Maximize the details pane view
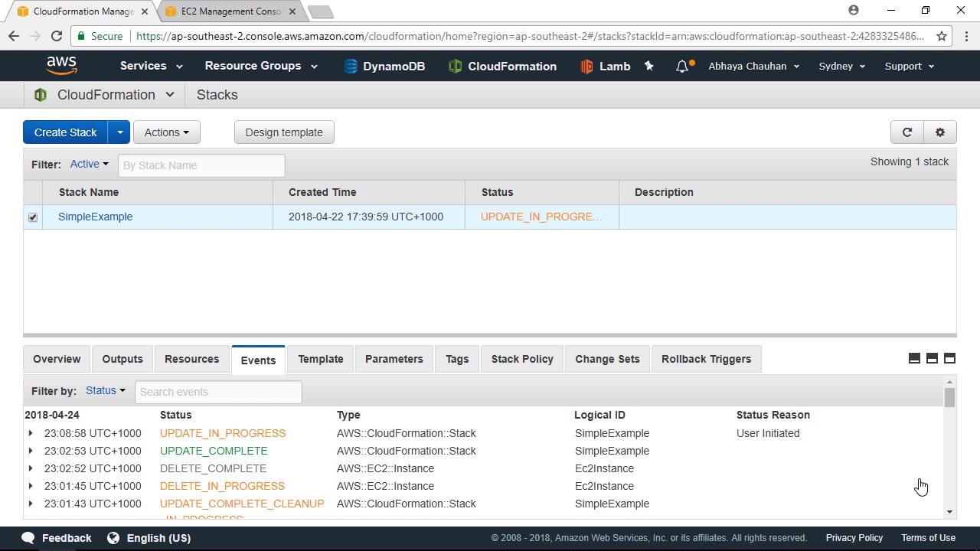This screenshot has width=980, height=551. 949,358
